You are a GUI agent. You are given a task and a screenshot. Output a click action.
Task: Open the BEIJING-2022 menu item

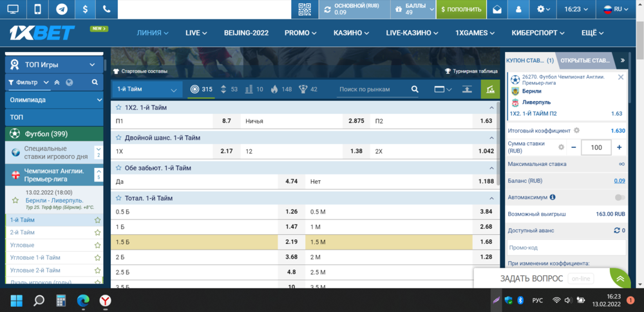[246, 33]
